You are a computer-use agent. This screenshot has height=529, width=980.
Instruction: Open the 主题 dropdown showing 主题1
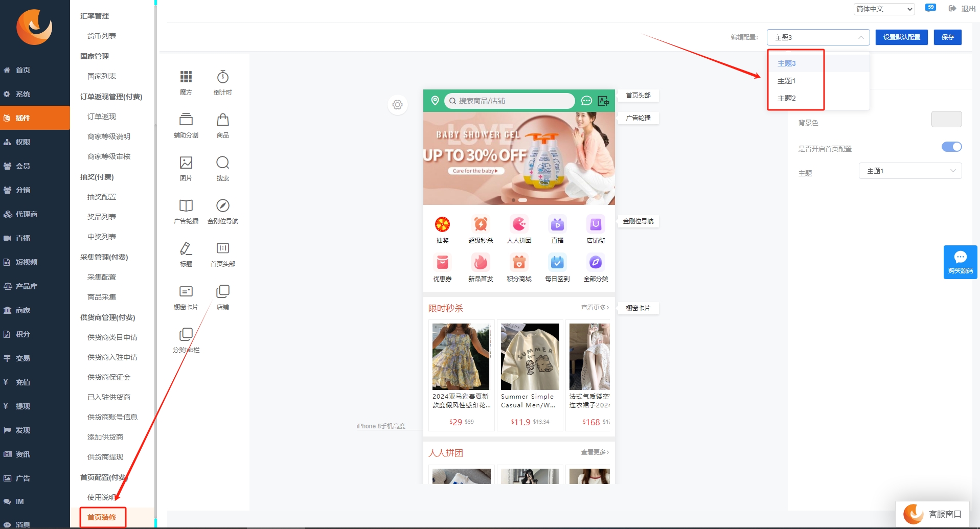[x=910, y=171]
